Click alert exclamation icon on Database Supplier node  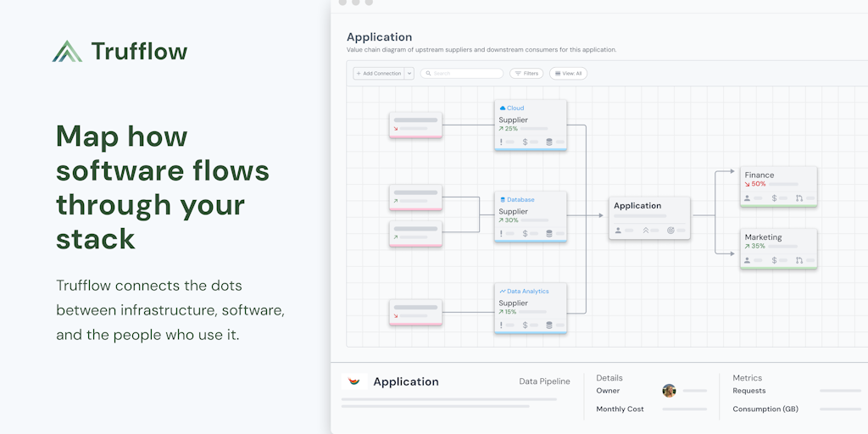(x=501, y=233)
